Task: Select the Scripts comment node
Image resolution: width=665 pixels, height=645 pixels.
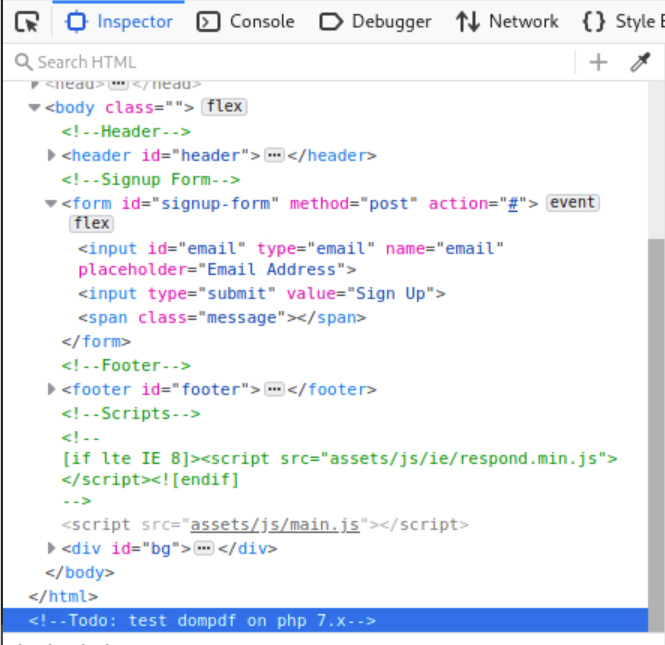Action: point(131,413)
